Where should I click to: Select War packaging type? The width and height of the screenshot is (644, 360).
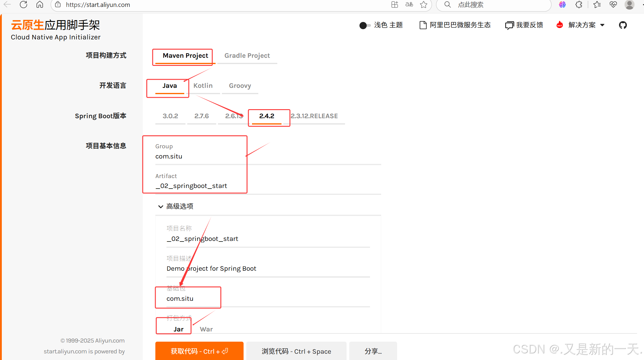tap(206, 329)
